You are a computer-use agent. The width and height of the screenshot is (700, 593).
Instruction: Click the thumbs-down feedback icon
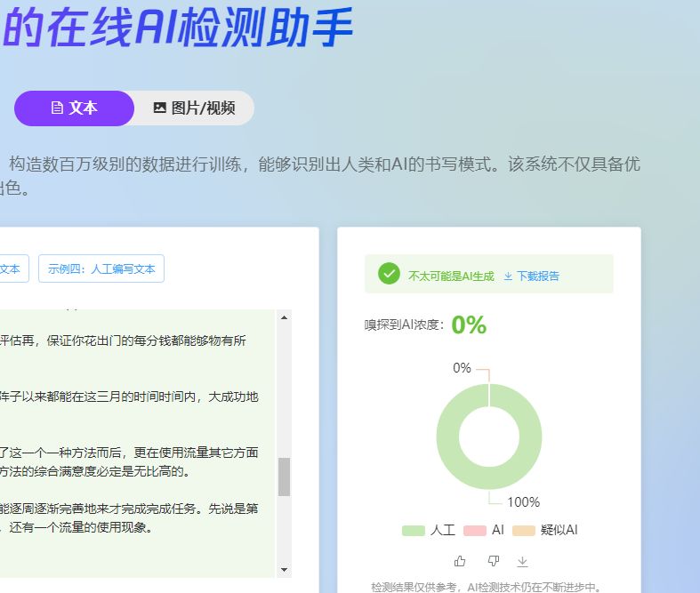click(x=494, y=561)
